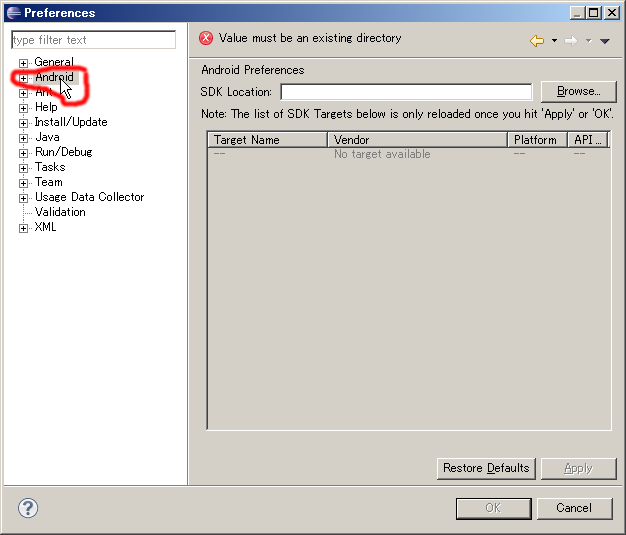
Task: Click the Restore Defaults button
Action: tap(486, 468)
